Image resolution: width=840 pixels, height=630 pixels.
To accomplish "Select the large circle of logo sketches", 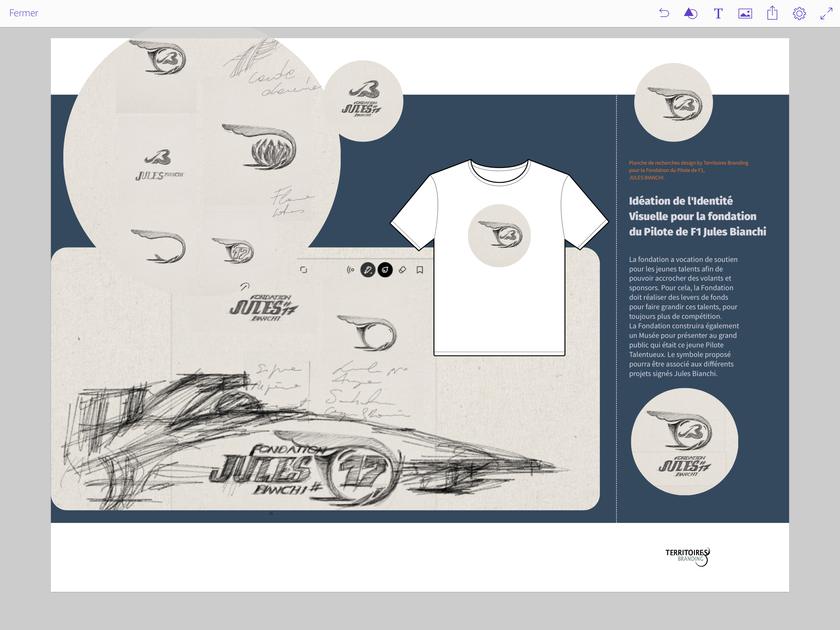I will click(202, 158).
